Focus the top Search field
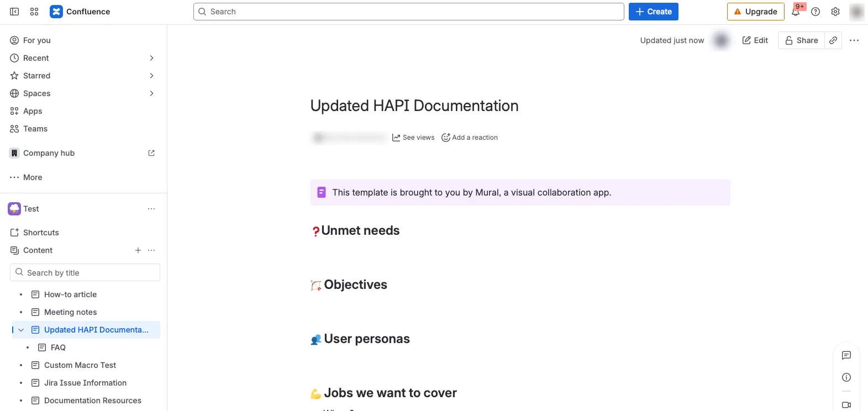Viewport: 868px width, 411px height. pos(409,12)
